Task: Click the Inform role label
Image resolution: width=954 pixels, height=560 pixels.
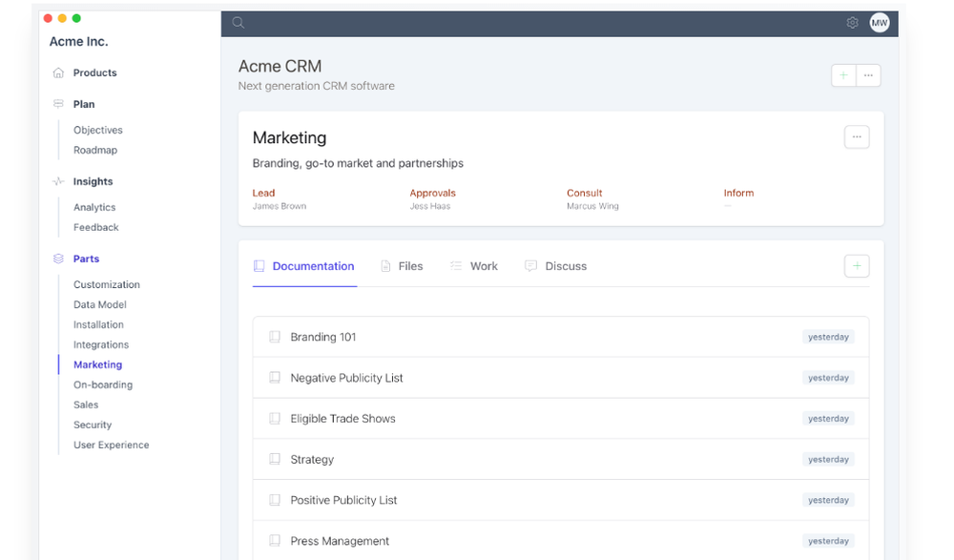Action: click(738, 193)
